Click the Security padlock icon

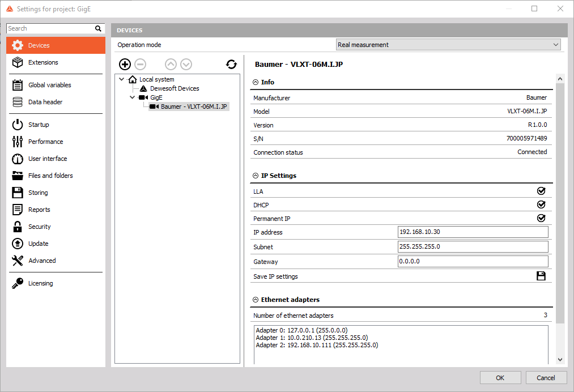point(18,227)
